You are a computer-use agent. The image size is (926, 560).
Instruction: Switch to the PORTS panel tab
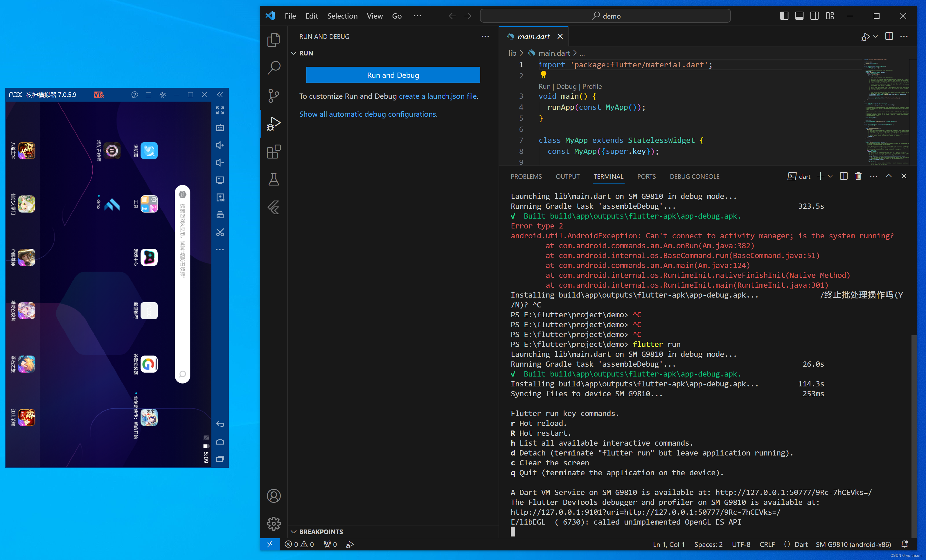pos(646,176)
